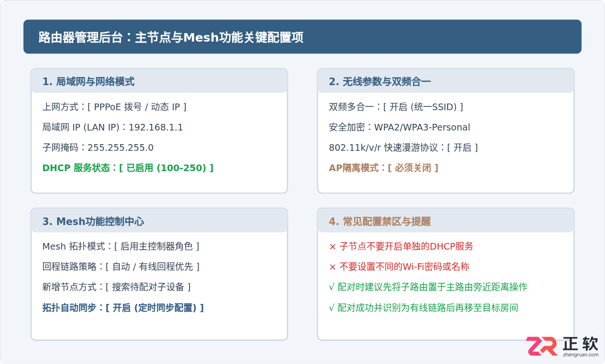Click the "AP隔离模式：[ 必须关闭 ]" line
Viewport: 605px width, 364px height.
tap(384, 168)
